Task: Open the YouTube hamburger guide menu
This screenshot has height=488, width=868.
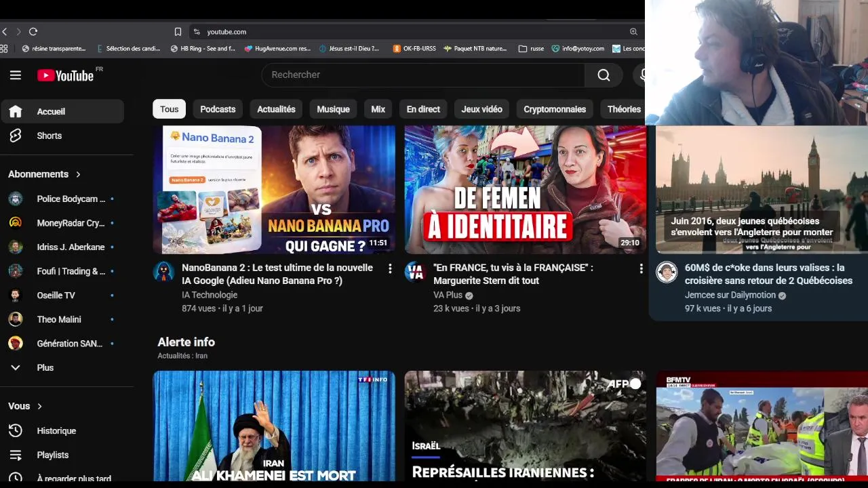Action: click(16, 75)
